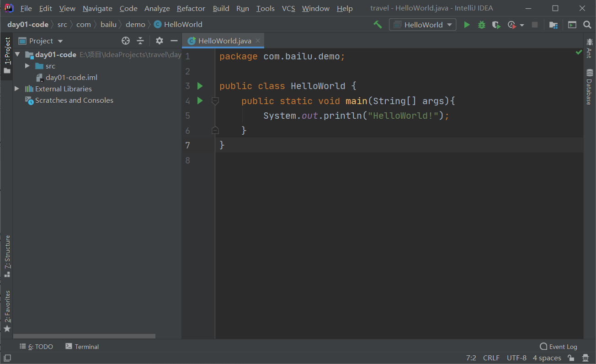596x364 pixels.
Task: Expand the src folder
Action: (27, 66)
